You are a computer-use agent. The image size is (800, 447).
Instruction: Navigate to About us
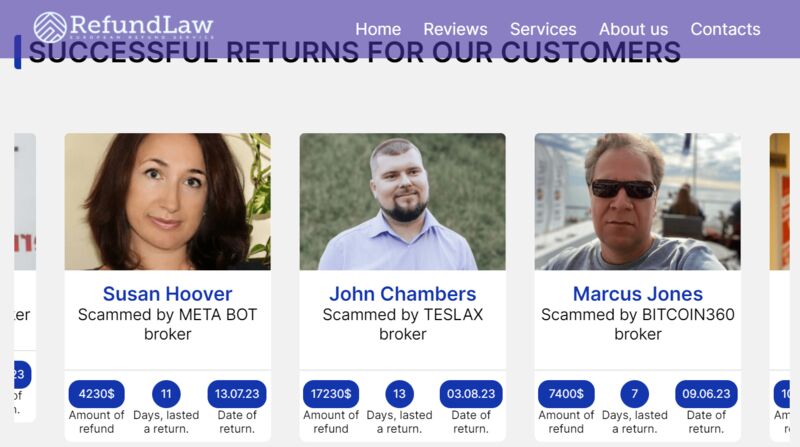point(633,29)
